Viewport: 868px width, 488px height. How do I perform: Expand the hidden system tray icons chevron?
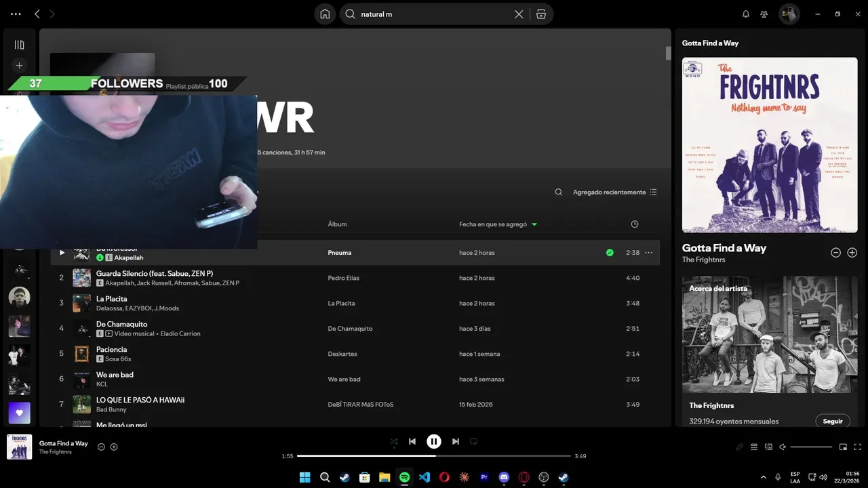764,477
